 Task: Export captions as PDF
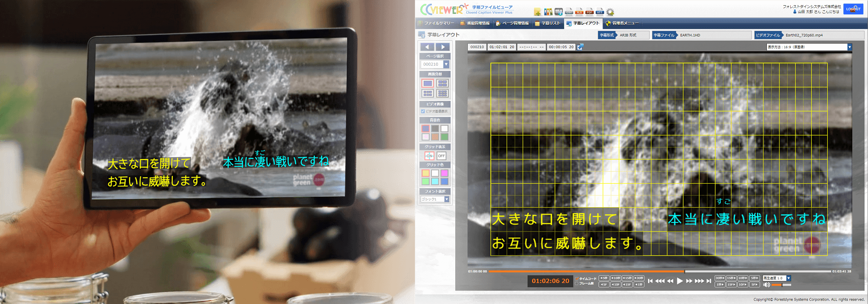click(589, 12)
